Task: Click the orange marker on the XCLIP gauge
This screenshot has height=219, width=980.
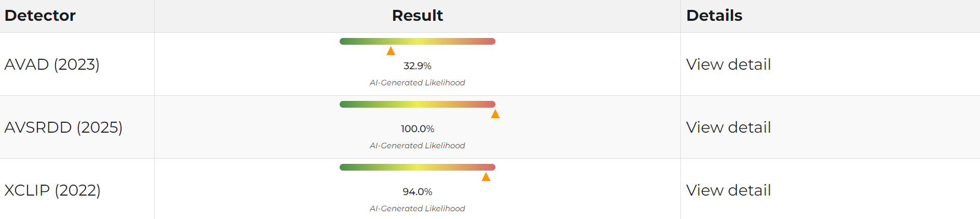Action: 486,177
